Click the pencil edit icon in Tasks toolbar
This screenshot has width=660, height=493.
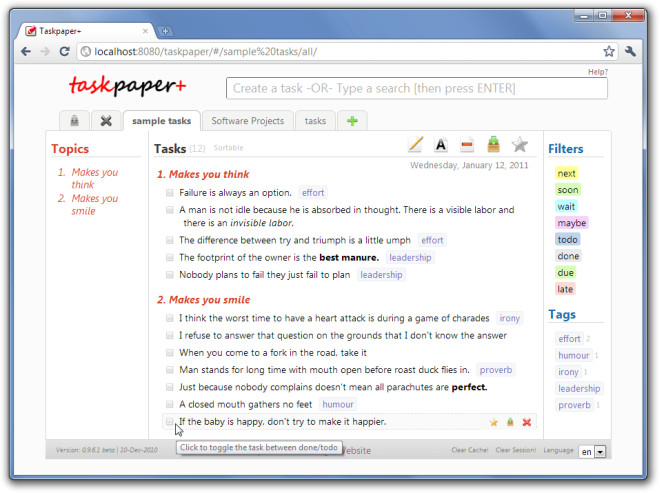415,145
